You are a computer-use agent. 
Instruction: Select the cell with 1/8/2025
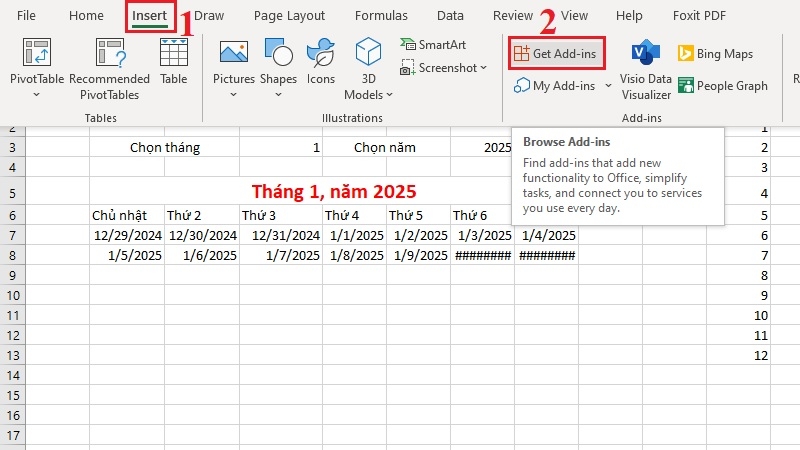355,255
